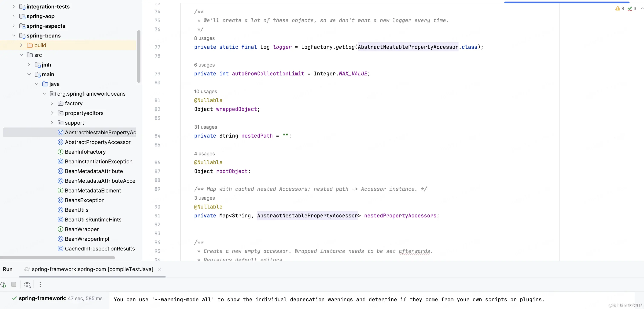Collapse the org.springframework.beans package
644x309 pixels.
[44, 94]
